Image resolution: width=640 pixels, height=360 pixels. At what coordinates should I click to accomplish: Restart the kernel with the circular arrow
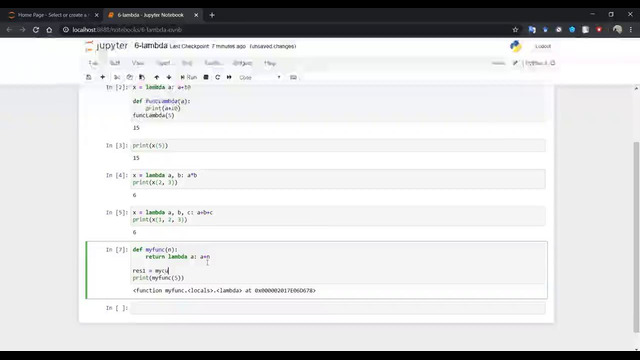coord(218,77)
